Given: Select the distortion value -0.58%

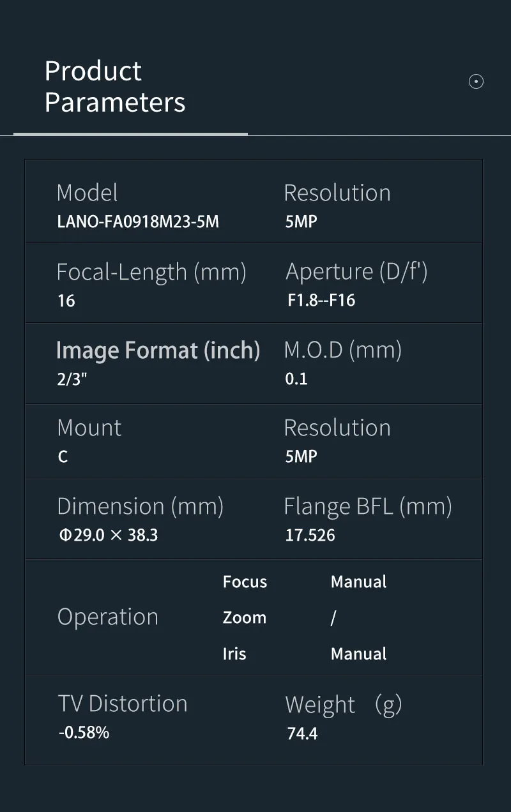Looking at the screenshot, I should [x=84, y=732].
